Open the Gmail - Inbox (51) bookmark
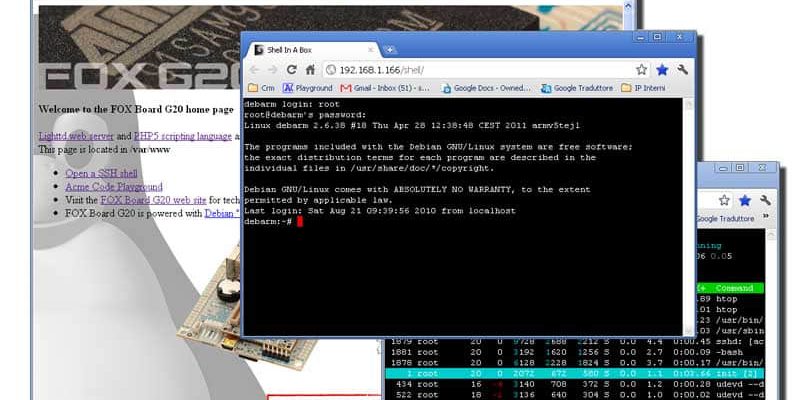 [x=386, y=88]
